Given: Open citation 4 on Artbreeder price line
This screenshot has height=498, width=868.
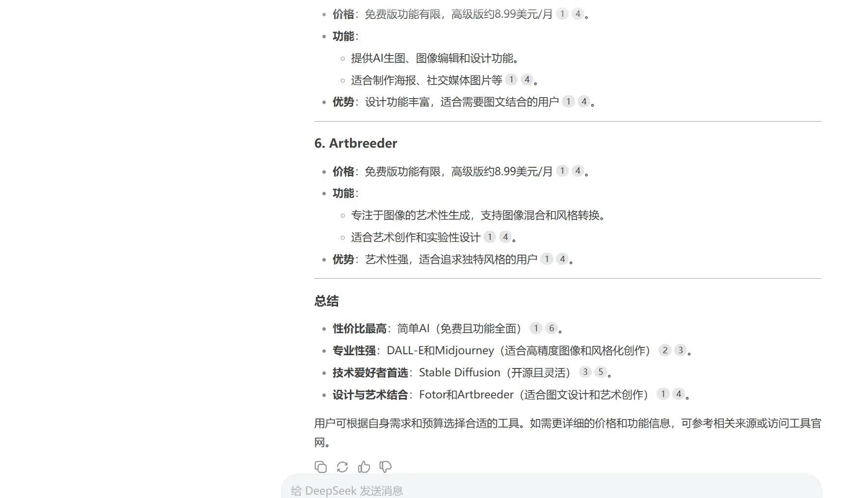Looking at the screenshot, I should click(578, 171).
